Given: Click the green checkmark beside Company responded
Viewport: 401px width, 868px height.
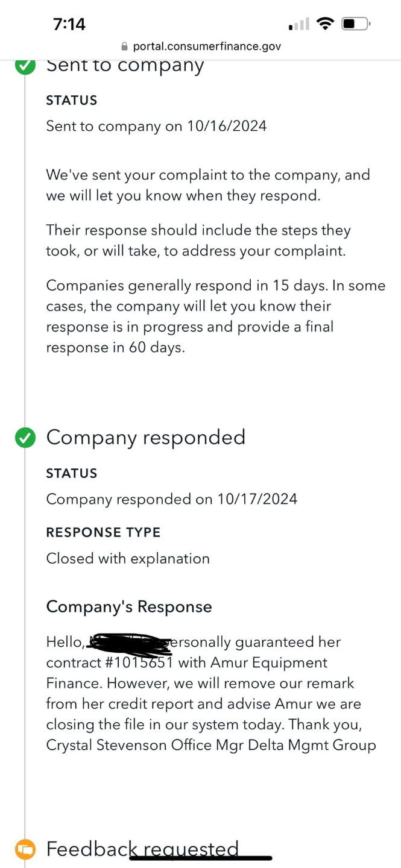Looking at the screenshot, I should (x=25, y=438).
